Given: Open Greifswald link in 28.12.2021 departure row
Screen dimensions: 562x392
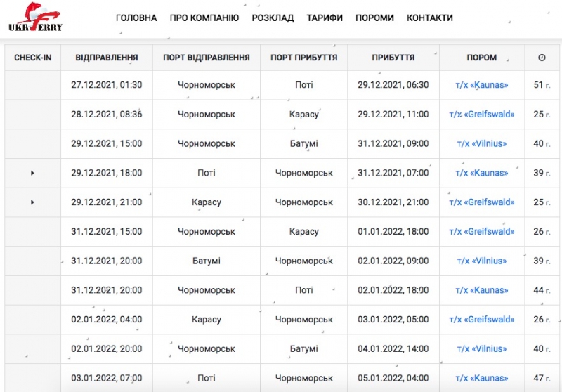Looking at the screenshot, I should [x=481, y=115].
